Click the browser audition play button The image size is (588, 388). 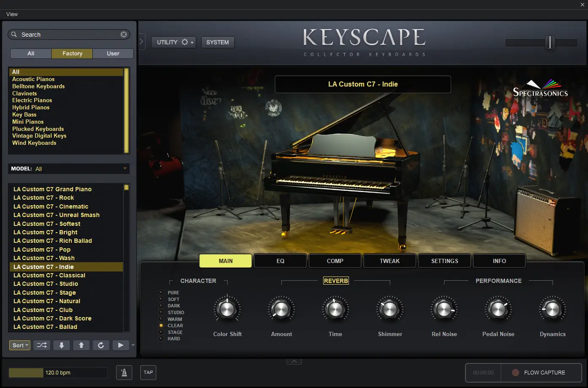[x=120, y=345]
